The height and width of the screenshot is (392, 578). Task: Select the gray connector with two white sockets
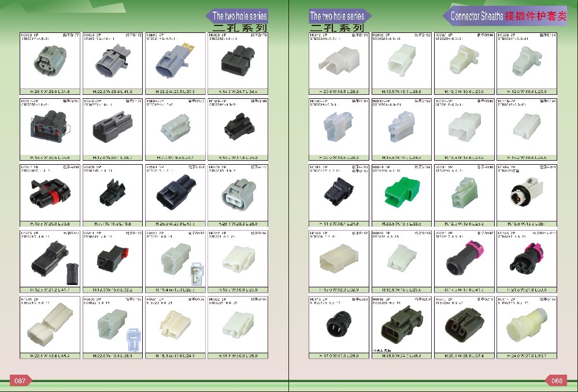click(x=238, y=194)
